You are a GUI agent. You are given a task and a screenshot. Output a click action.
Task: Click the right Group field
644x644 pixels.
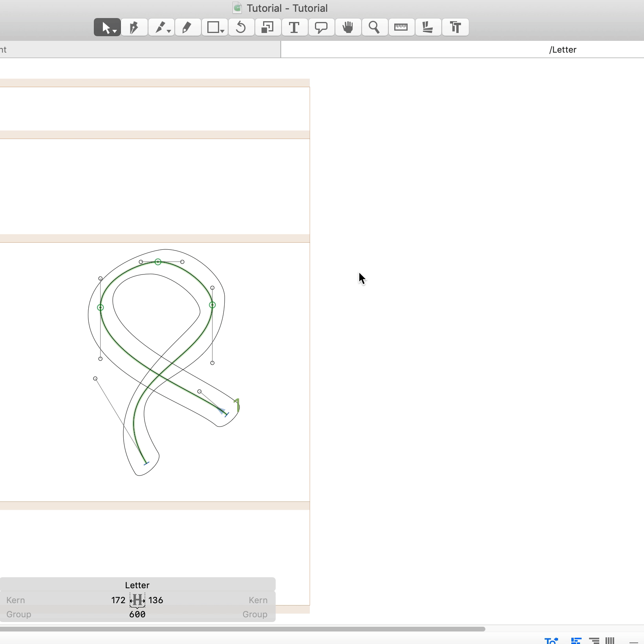pyautogui.click(x=255, y=614)
